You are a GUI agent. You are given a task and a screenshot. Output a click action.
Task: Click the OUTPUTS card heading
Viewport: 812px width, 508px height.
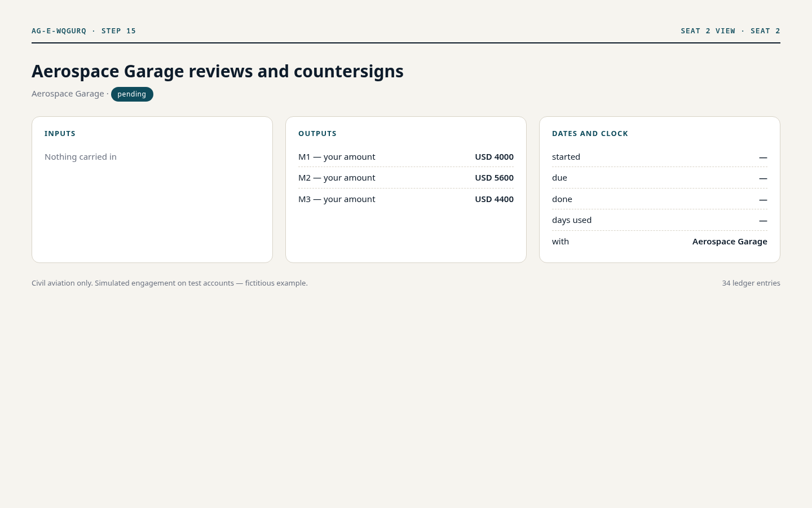click(x=317, y=134)
